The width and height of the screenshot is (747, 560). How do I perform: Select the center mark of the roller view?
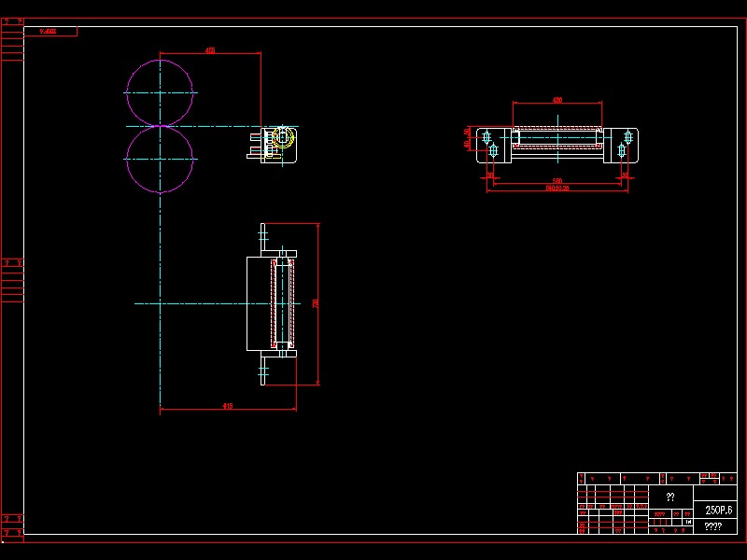(280, 301)
